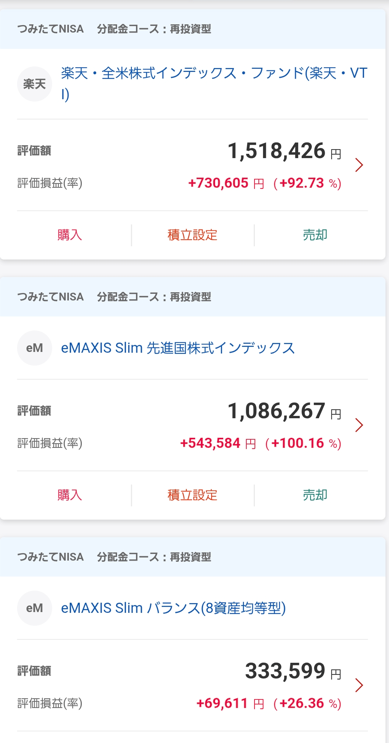Select the 1,518,426 円 valuation amount

[284, 151]
